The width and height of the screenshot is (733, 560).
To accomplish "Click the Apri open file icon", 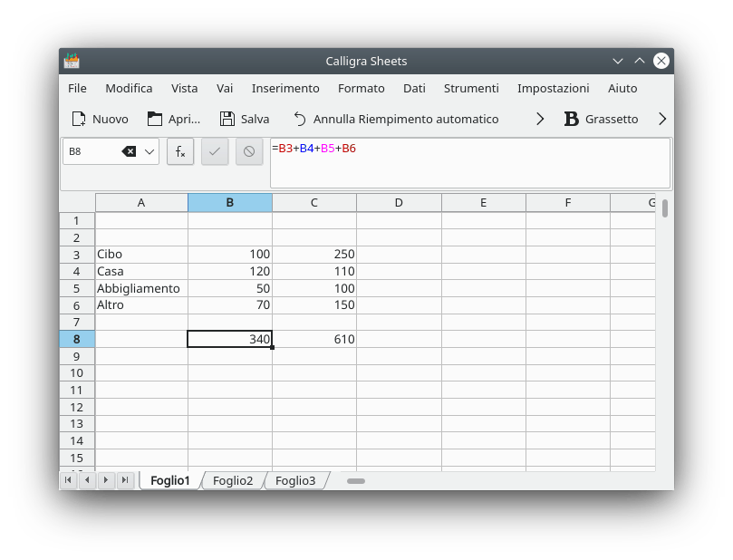I will pos(155,119).
